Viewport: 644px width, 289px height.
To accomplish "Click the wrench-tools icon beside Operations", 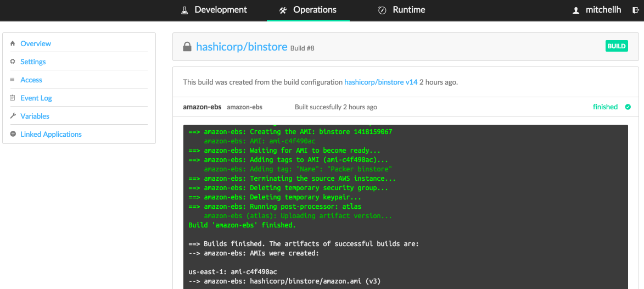I will [283, 10].
